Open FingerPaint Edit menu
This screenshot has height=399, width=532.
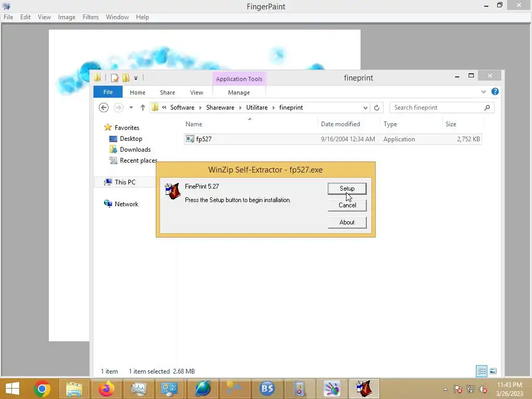[x=25, y=17]
